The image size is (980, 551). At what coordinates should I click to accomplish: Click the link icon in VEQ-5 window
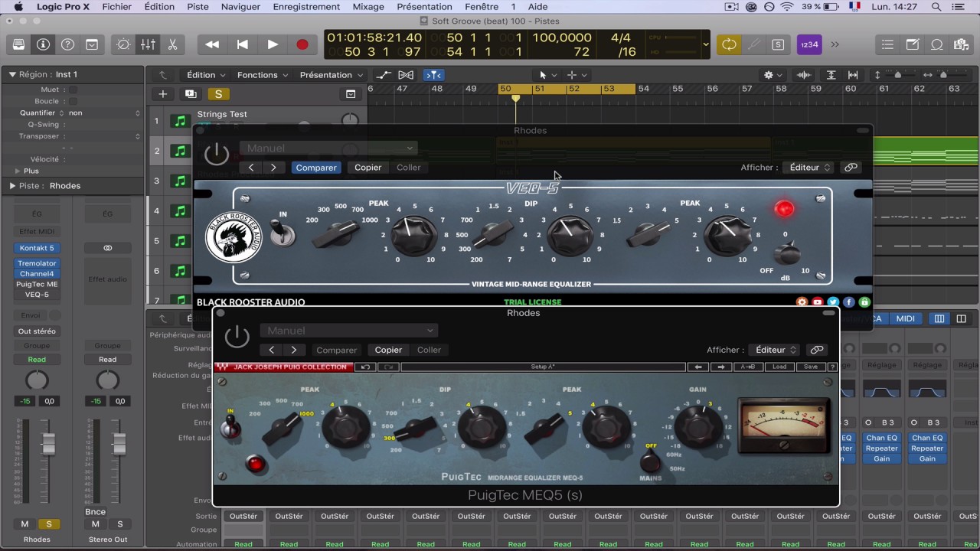[851, 168]
